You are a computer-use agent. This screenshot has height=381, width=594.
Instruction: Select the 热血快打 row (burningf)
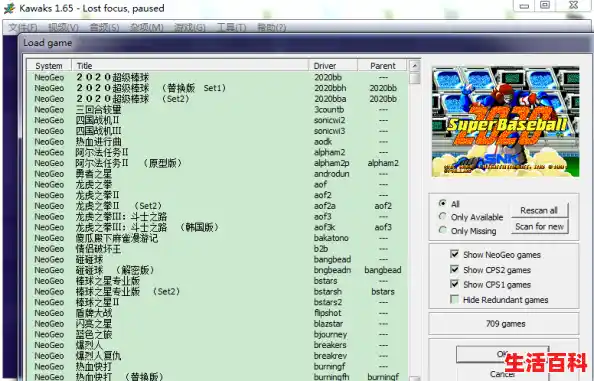point(218,367)
